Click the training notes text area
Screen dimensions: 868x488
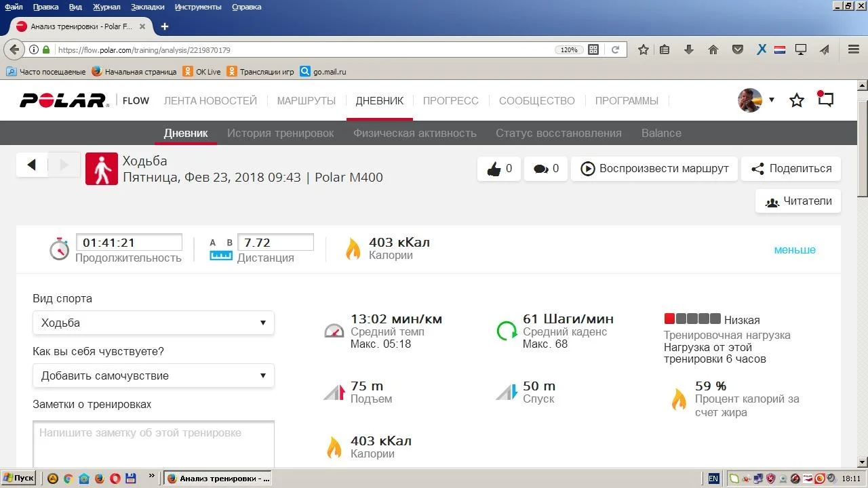coord(153,444)
